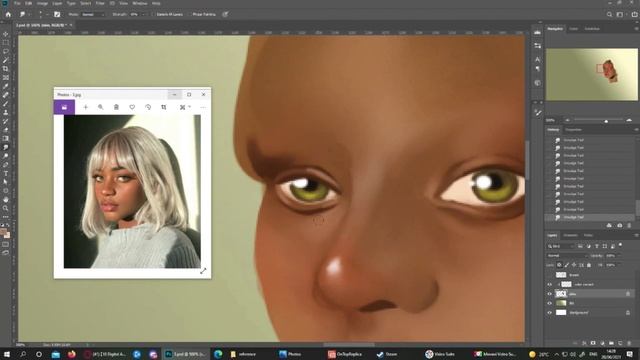This screenshot has height=360, width=640.
Task: Open the layer blend mode Normal dropdown
Action: click(567, 256)
